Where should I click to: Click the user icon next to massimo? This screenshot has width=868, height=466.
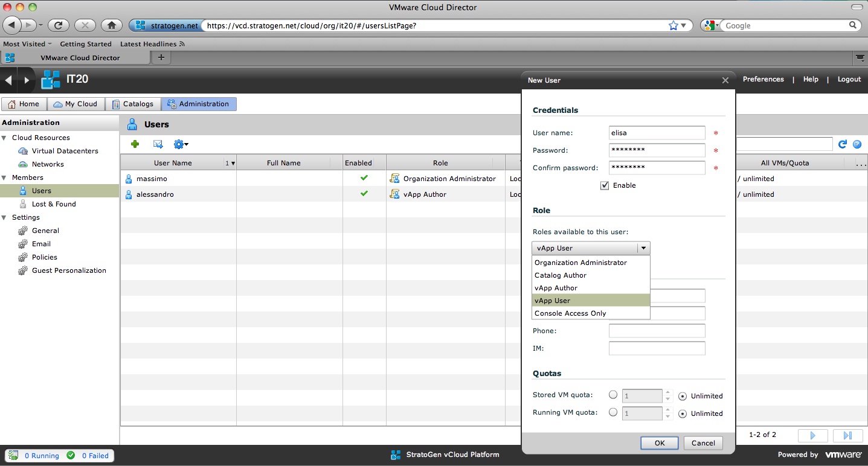point(129,179)
